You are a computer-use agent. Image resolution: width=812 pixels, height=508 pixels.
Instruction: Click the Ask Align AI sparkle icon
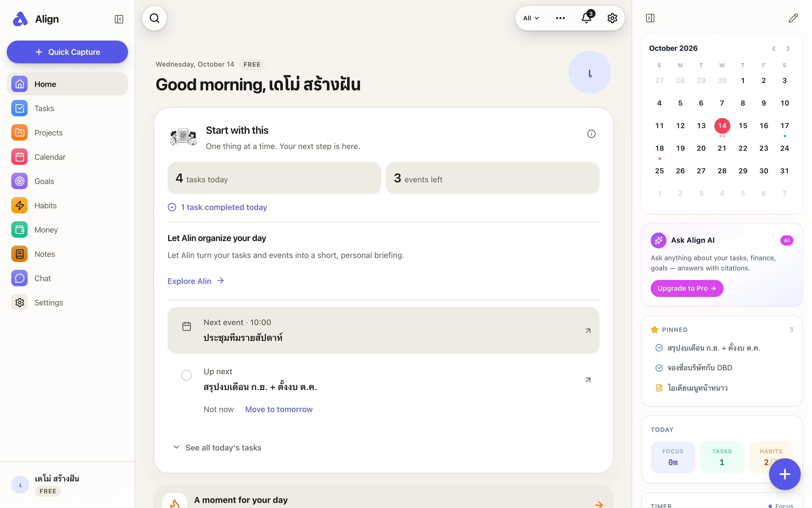(658, 240)
